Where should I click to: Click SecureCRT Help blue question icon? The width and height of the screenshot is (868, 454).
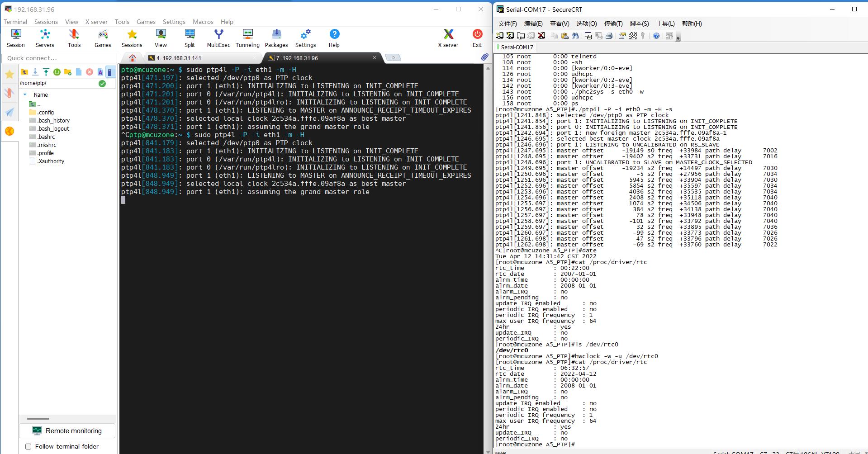click(656, 36)
